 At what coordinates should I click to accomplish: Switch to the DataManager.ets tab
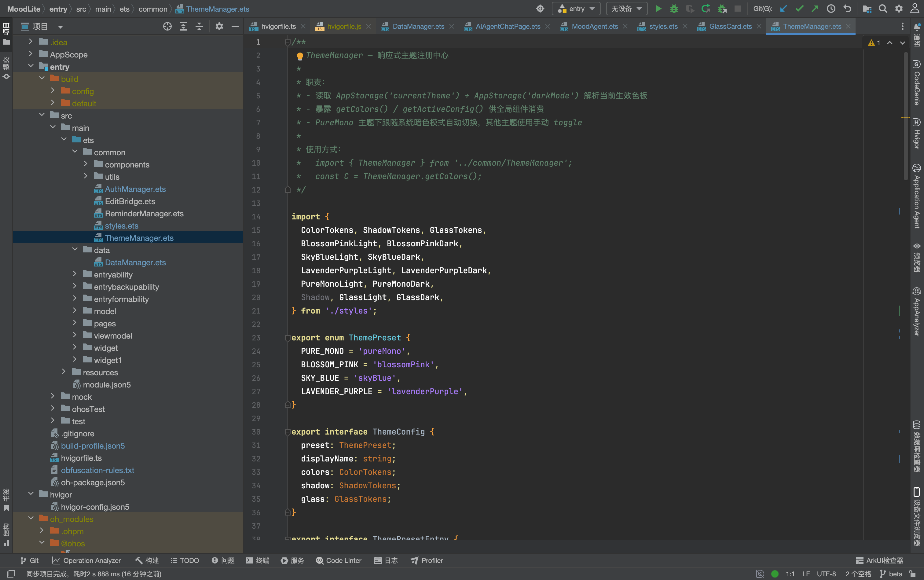tap(418, 27)
